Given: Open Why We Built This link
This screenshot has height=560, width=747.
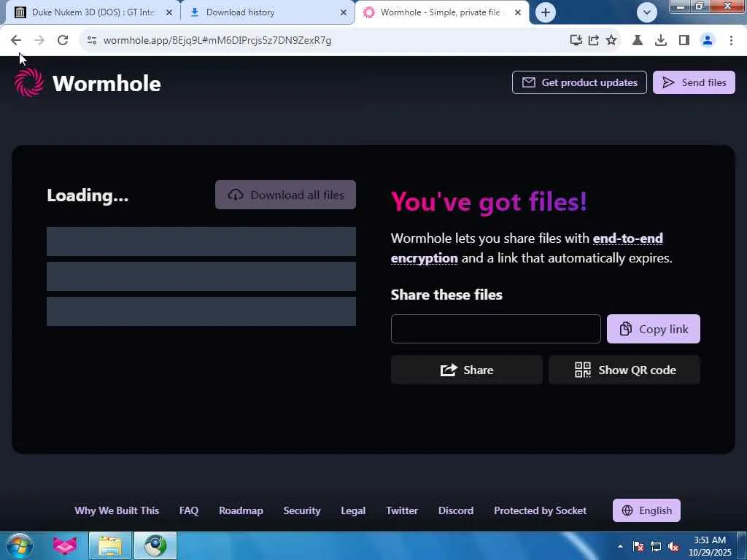Looking at the screenshot, I should pos(117,510).
